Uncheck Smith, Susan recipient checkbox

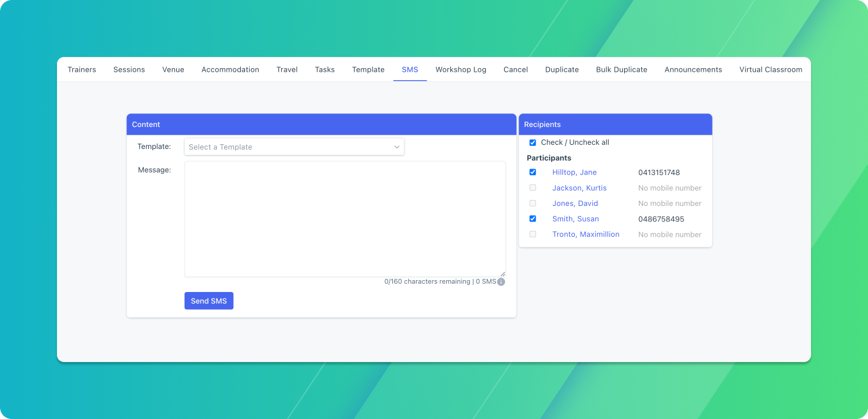533,218
